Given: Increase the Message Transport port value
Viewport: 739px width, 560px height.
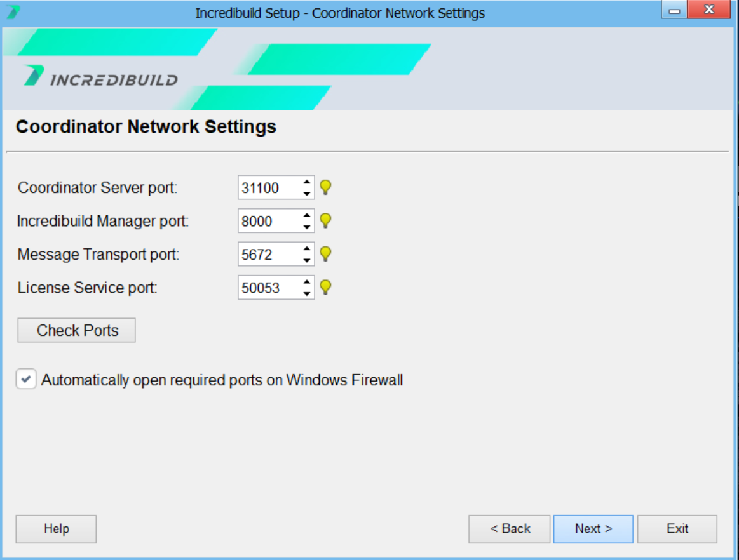Looking at the screenshot, I should [x=307, y=250].
